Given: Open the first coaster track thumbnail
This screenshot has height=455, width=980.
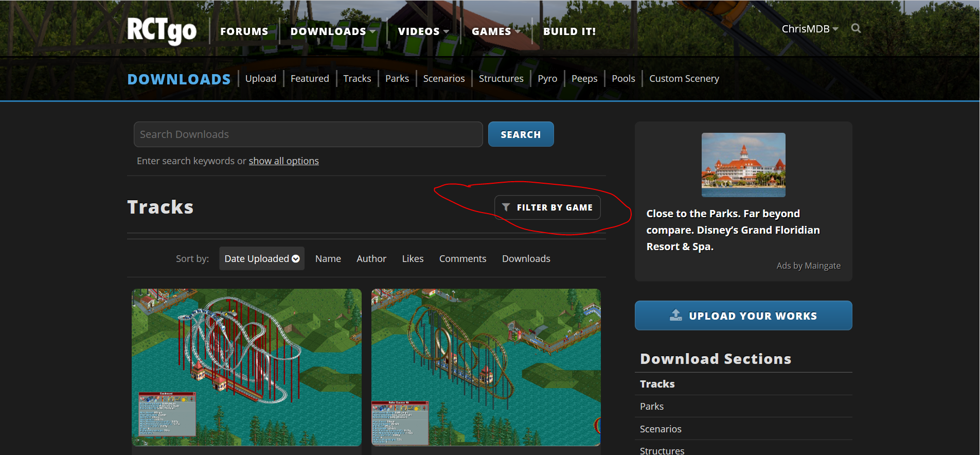Looking at the screenshot, I should (x=246, y=367).
